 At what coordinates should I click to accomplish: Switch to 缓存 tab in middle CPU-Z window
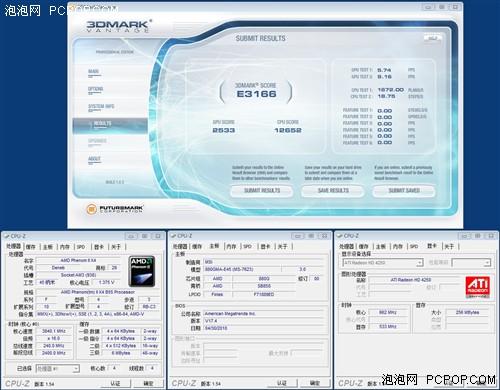pyautogui.click(x=197, y=246)
